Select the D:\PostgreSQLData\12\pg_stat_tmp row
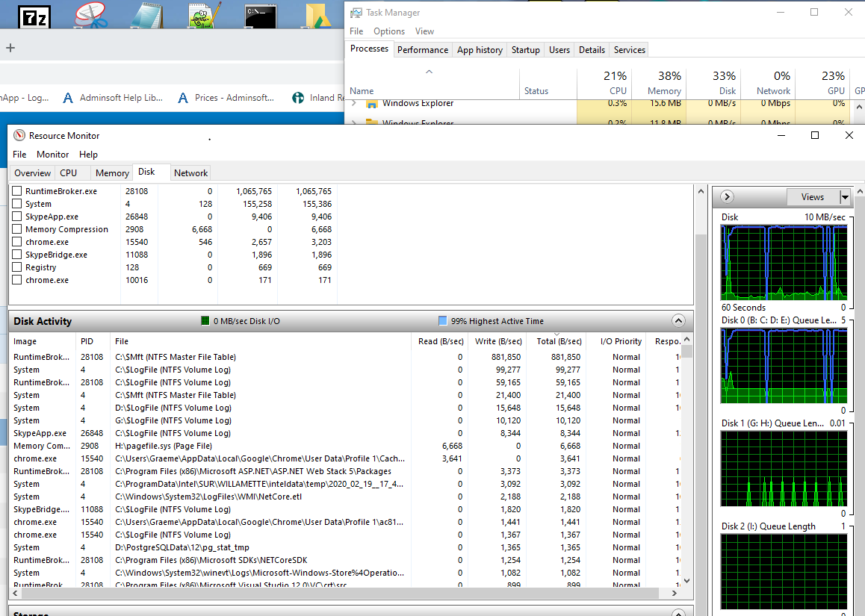Screen dimensions: 865x616 tap(345, 547)
